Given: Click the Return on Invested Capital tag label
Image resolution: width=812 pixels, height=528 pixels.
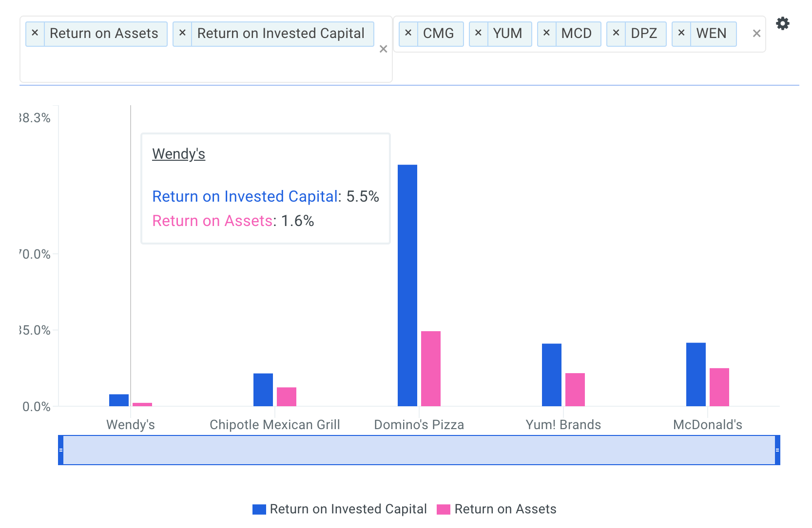Looking at the screenshot, I should (x=281, y=33).
